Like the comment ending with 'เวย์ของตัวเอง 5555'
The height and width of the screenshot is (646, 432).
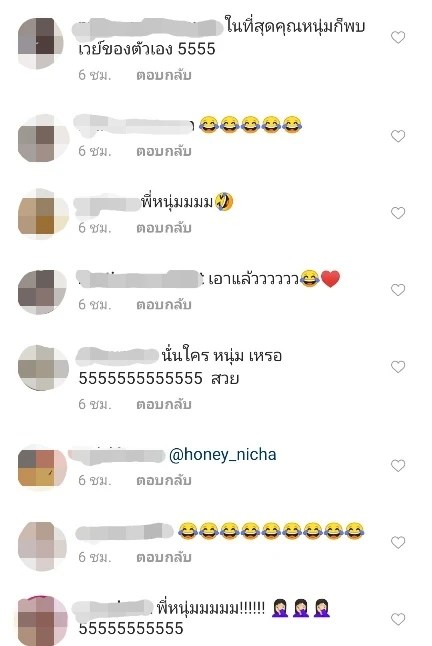click(x=398, y=37)
